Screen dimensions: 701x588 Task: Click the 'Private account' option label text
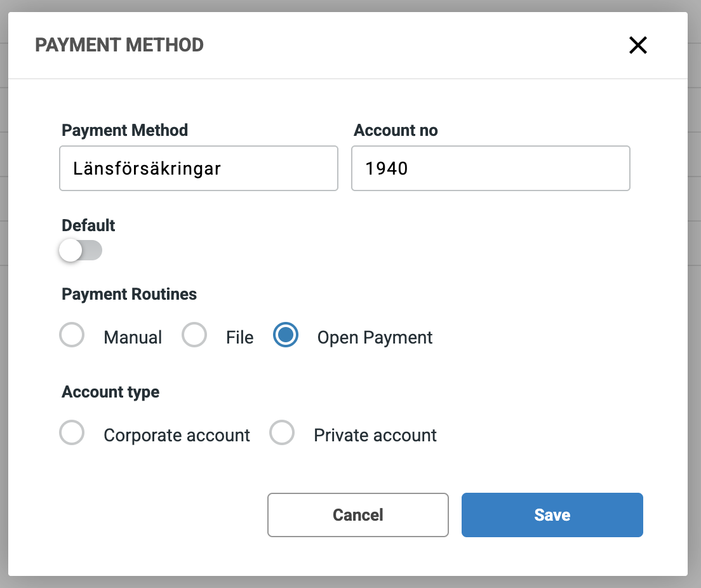click(x=375, y=436)
